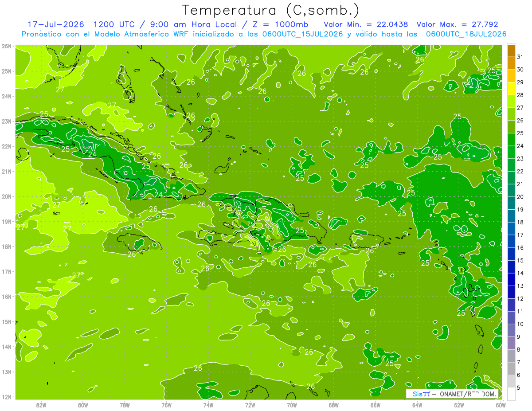Viewport: 532px width, 411px height.
Task: Click the 23N latitude axis label
Action: [x=7, y=121]
